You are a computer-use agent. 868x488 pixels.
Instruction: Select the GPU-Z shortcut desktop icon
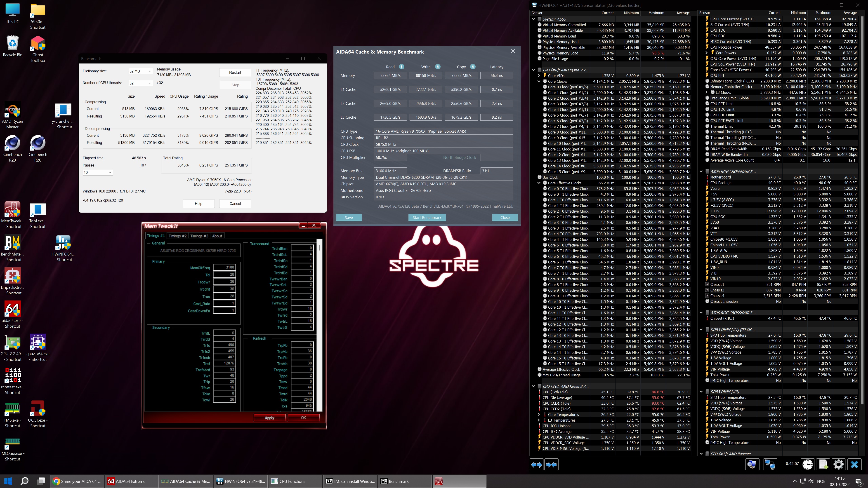click(x=12, y=347)
